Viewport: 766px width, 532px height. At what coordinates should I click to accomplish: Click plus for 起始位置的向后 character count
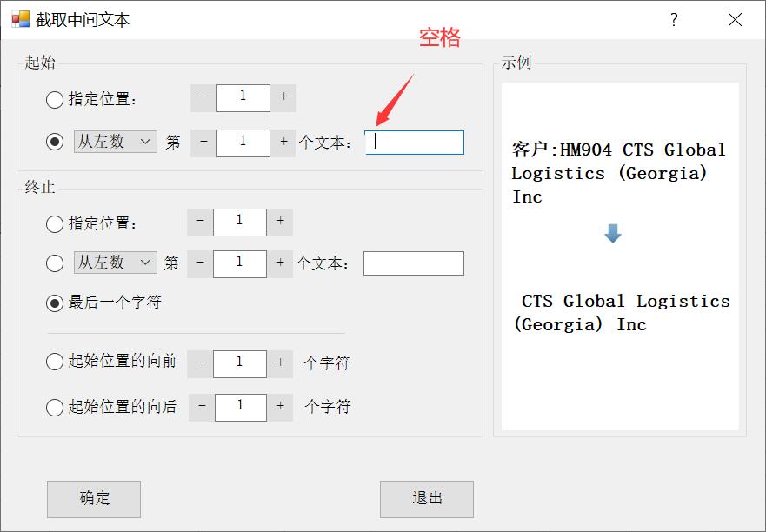tap(280, 408)
